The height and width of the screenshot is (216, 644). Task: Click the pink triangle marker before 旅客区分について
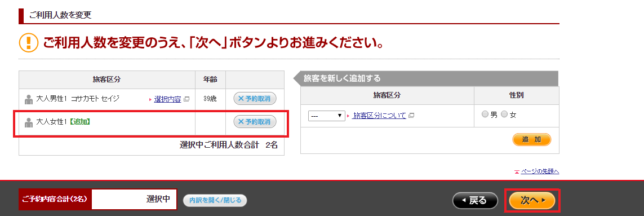coord(348,116)
